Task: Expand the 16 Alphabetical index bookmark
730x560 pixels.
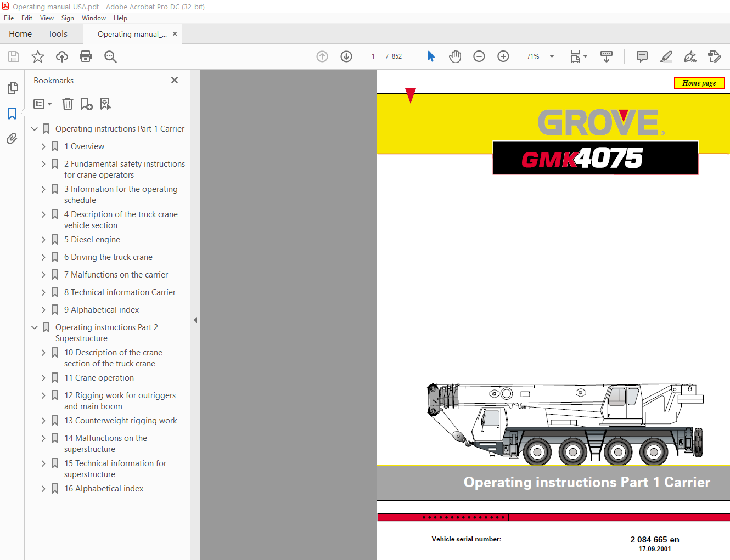Action: click(43, 489)
